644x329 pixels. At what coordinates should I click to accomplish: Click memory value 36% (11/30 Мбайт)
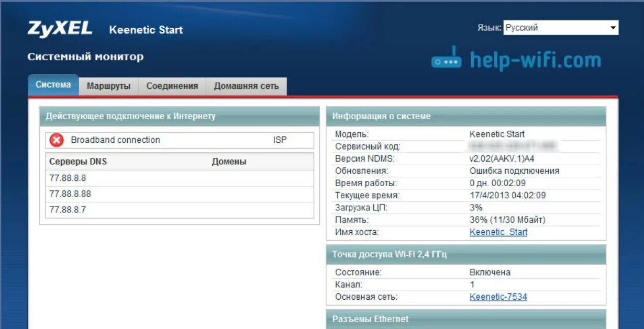click(x=507, y=220)
